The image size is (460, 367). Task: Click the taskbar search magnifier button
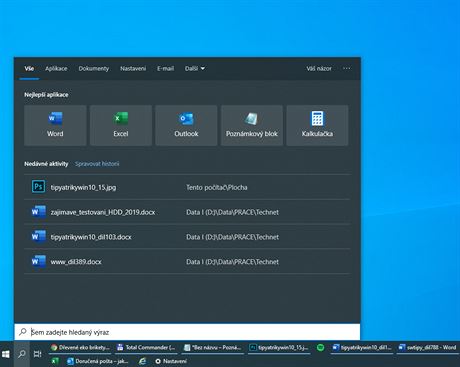pos(22,354)
